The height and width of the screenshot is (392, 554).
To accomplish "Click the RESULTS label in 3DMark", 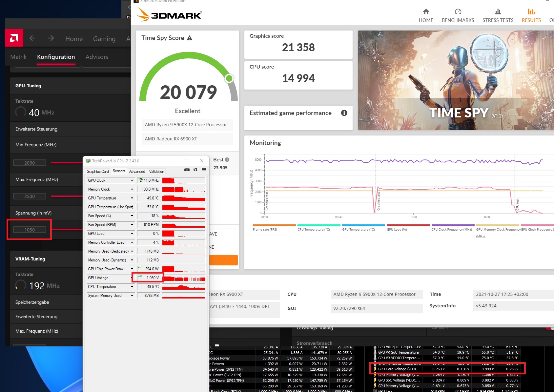I will pos(531,20).
